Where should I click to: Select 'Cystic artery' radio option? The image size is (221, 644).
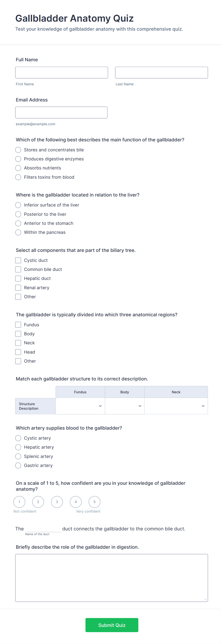18,438
